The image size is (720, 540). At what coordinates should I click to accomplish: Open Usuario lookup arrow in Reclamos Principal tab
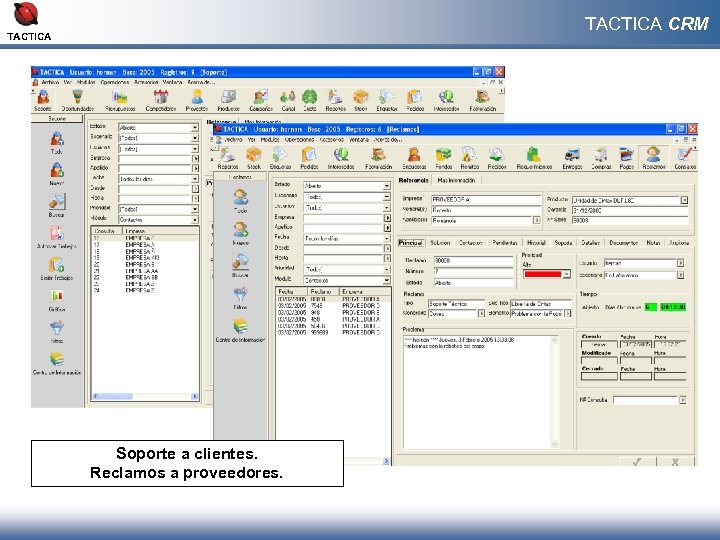(681, 263)
